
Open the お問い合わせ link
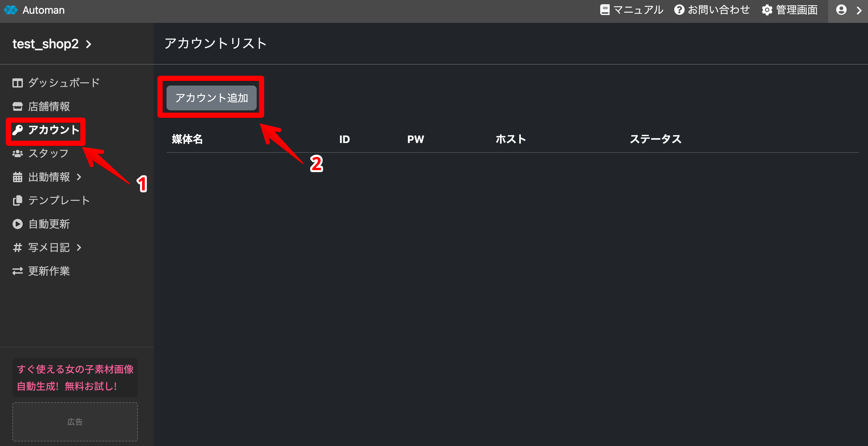pyautogui.click(x=712, y=10)
